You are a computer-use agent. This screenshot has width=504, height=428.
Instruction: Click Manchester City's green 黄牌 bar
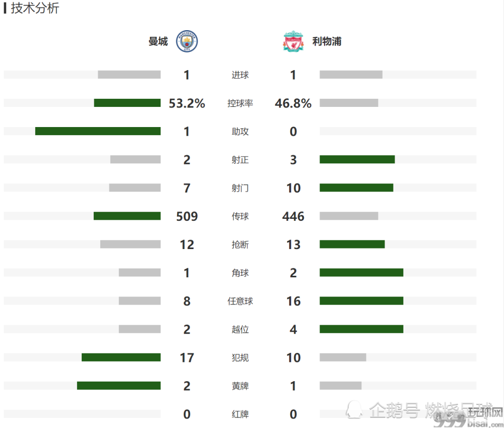click(x=119, y=386)
